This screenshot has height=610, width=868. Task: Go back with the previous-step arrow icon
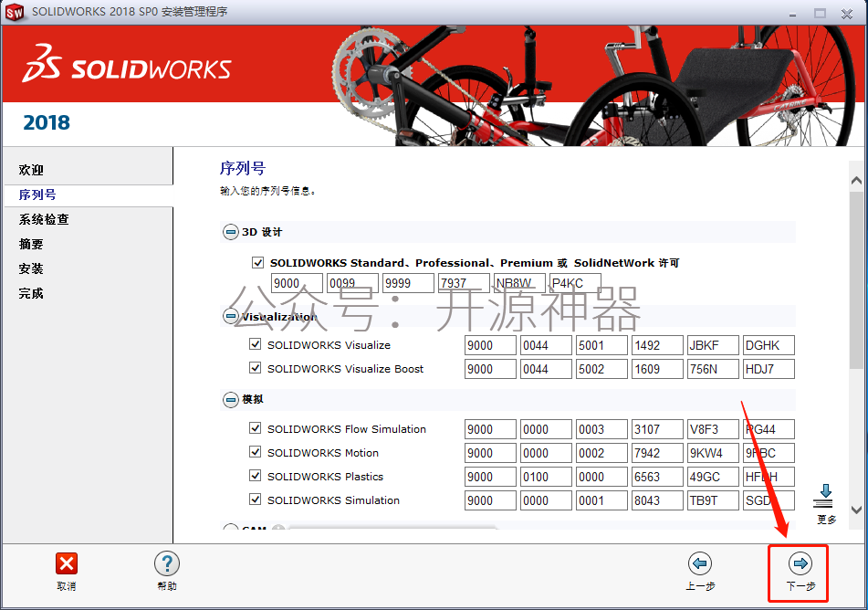pyautogui.click(x=700, y=564)
